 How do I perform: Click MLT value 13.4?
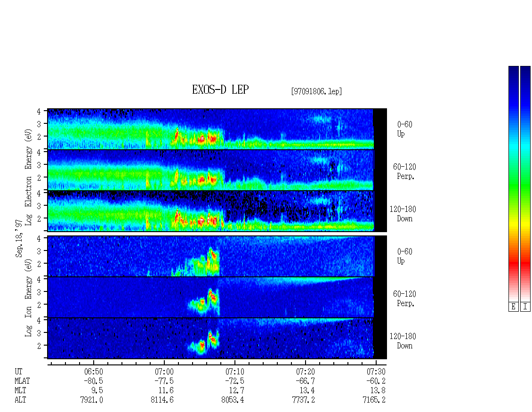[307, 390]
